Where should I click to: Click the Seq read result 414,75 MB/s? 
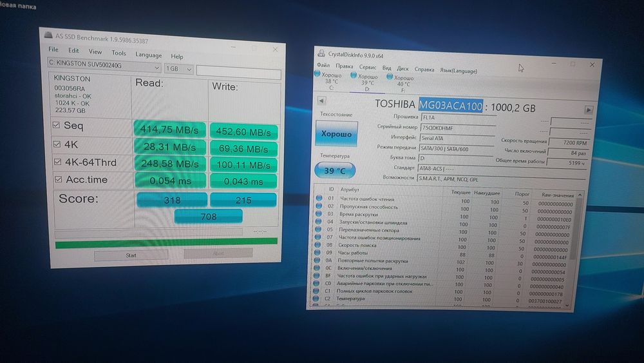point(169,130)
